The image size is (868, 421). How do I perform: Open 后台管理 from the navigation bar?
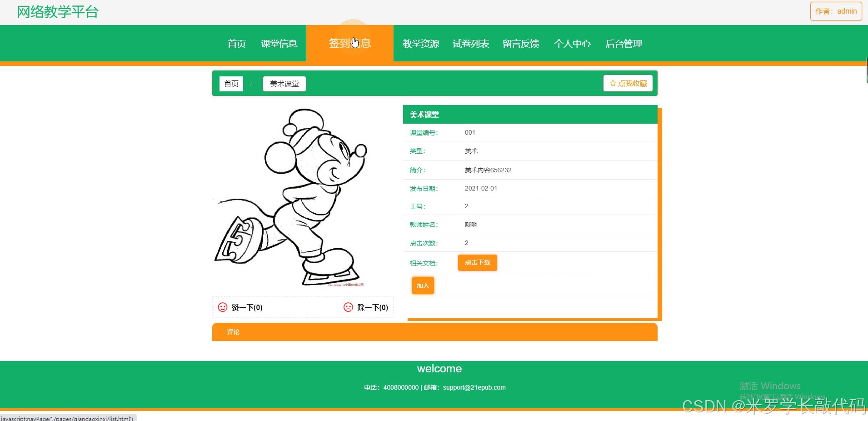[624, 43]
